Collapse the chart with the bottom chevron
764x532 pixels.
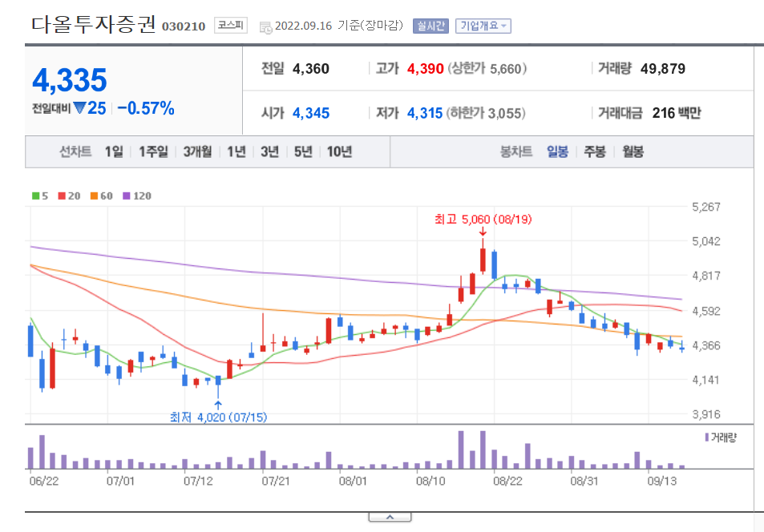coord(390,517)
